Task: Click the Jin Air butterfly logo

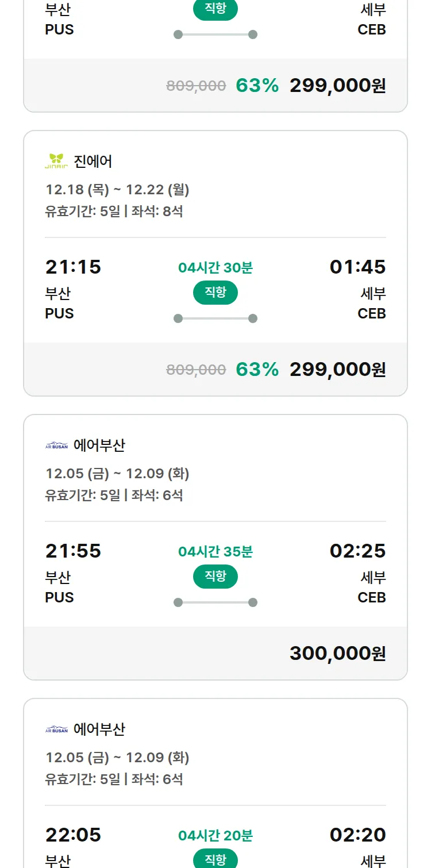Action: click(x=56, y=162)
